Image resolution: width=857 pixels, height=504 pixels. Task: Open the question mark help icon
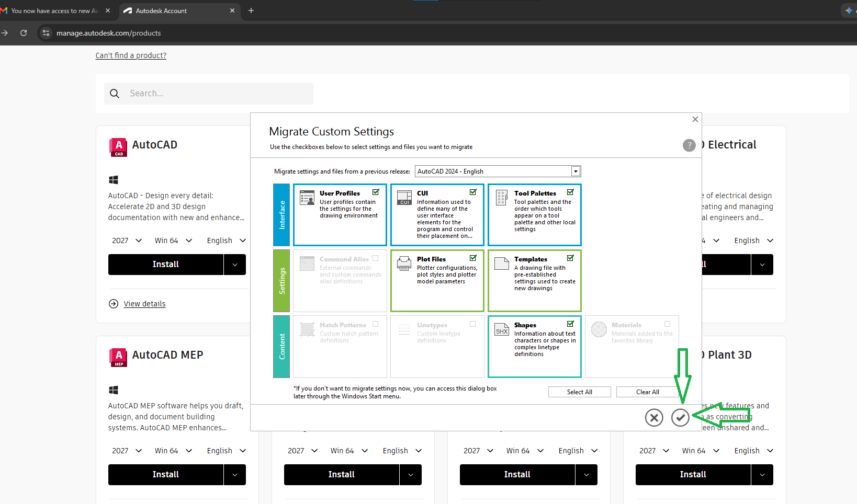[689, 145]
